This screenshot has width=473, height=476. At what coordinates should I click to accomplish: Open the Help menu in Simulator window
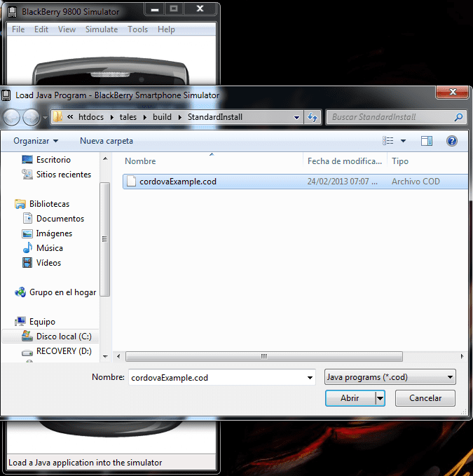[x=166, y=29]
